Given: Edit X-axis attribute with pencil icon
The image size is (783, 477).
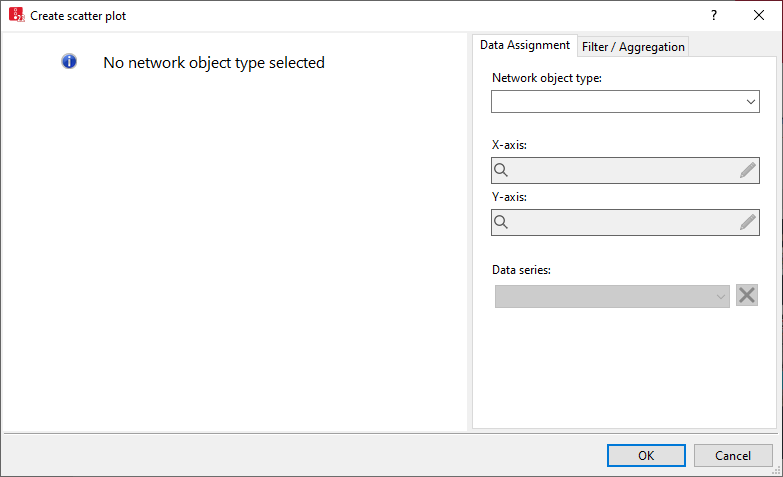Looking at the screenshot, I should pyautogui.click(x=748, y=170).
